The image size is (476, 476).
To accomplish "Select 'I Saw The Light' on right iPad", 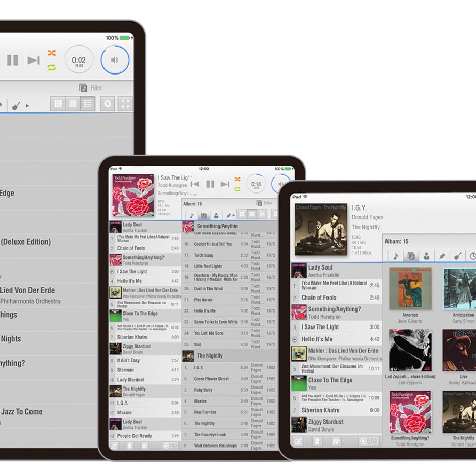I will tap(337, 327).
